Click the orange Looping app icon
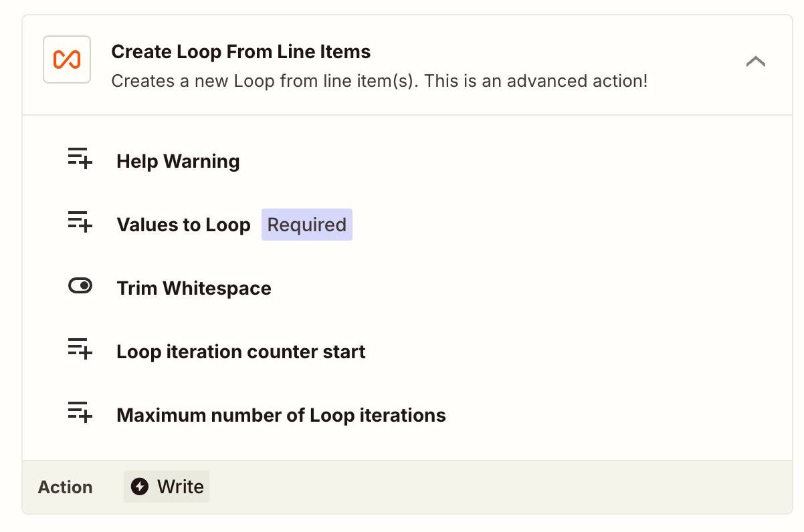The image size is (804, 532). click(67, 59)
